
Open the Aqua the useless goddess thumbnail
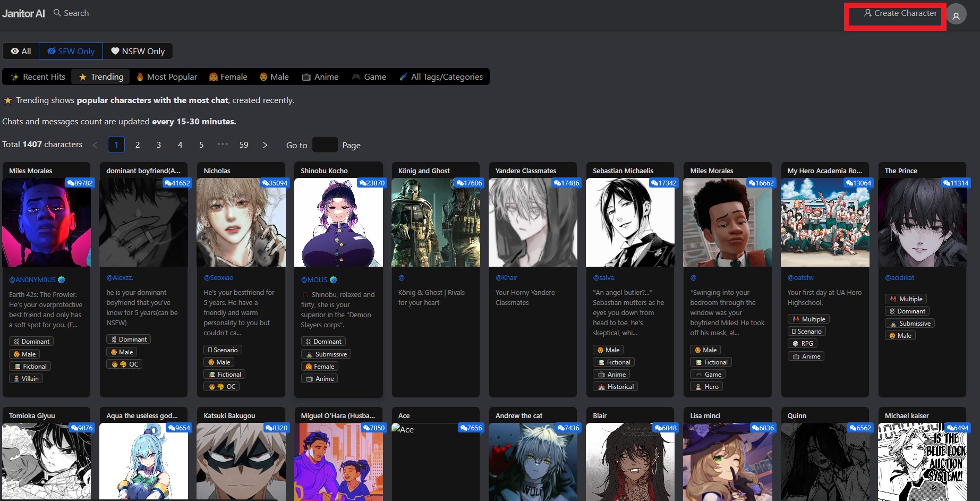pyautogui.click(x=144, y=462)
